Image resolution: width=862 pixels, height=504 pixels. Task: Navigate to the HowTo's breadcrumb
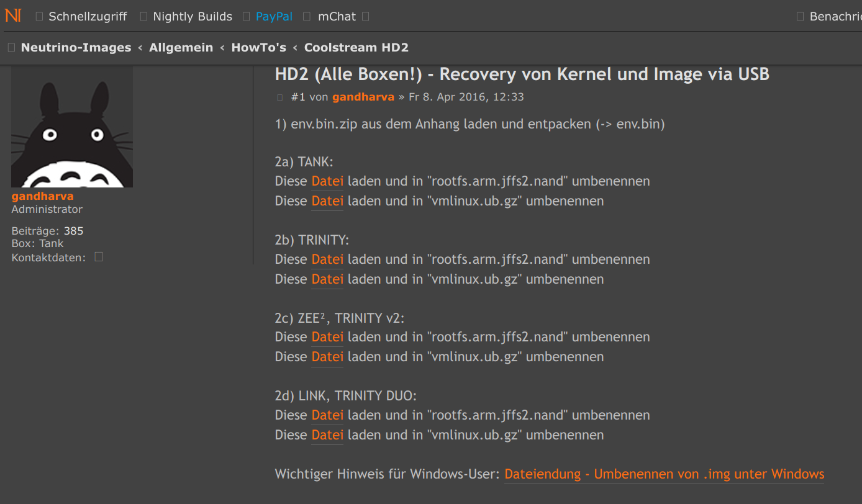pos(258,48)
